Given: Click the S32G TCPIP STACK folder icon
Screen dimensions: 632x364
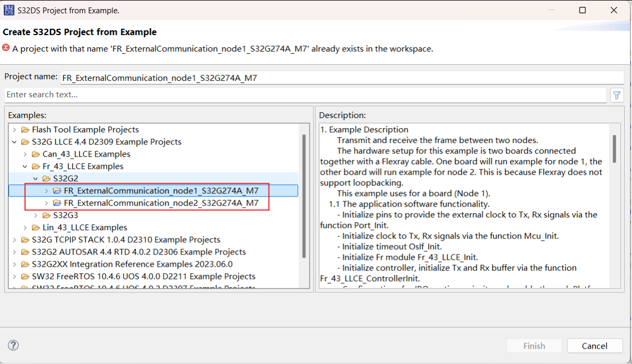Looking at the screenshot, I should [x=26, y=240].
